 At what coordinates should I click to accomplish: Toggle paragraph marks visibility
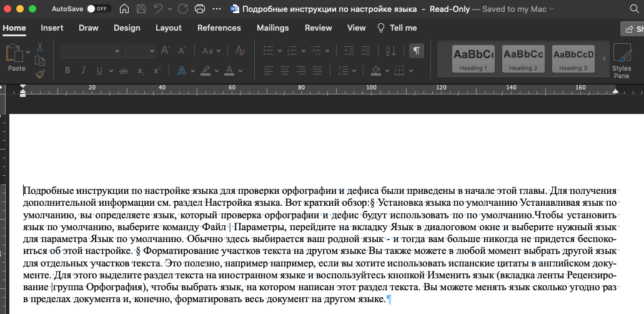(x=417, y=51)
